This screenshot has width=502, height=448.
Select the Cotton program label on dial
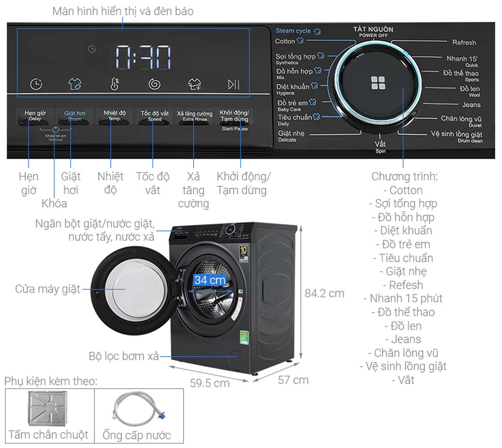[285, 41]
